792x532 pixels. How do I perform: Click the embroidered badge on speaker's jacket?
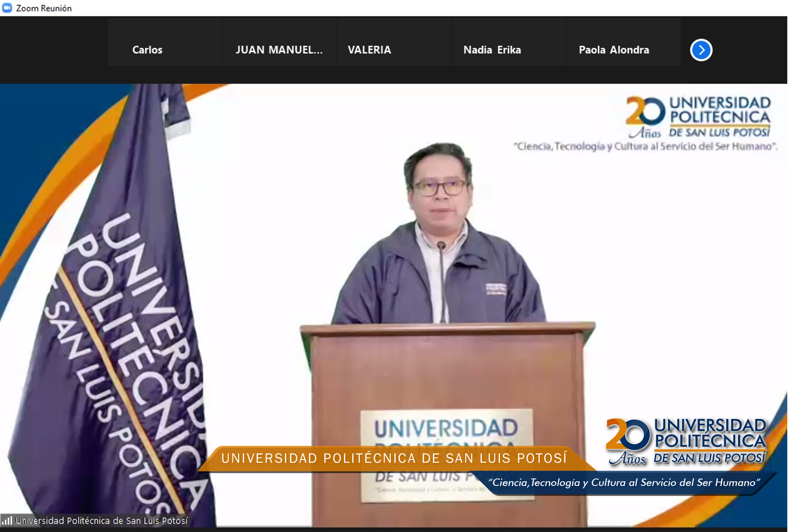(x=496, y=288)
